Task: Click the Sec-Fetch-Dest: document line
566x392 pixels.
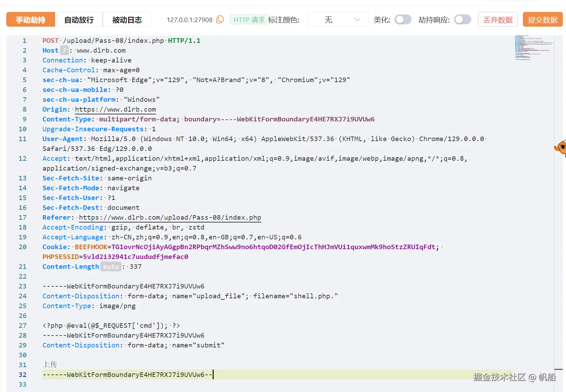Action: [x=91, y=207]
